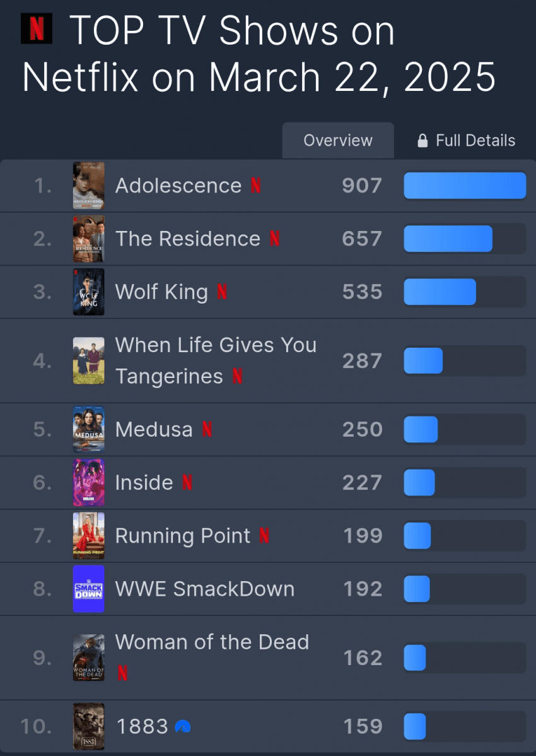The height and width of the screenshot is (756, 536).
Task: Click the Inside show title
Action: 144,483
